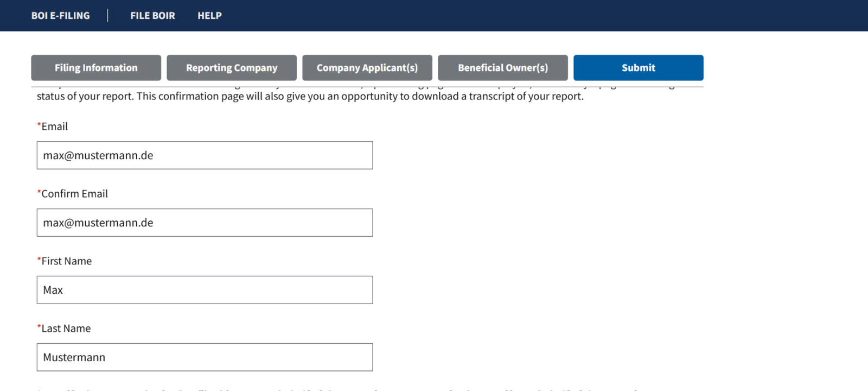Open the HELP menu

click(209, 16)
